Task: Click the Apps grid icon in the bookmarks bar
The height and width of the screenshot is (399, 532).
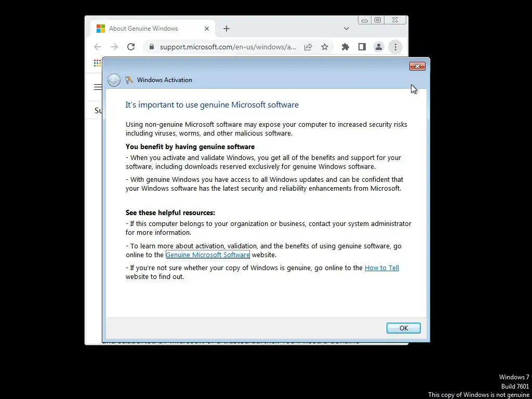Action: (x=97, y=63)
